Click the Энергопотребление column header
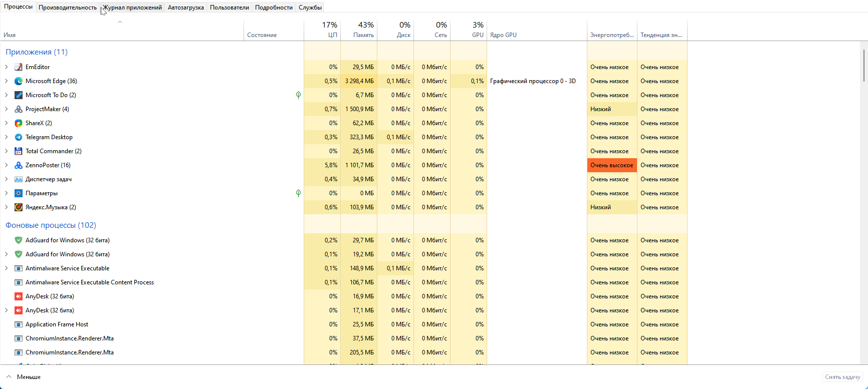 [x=612, y=30]
